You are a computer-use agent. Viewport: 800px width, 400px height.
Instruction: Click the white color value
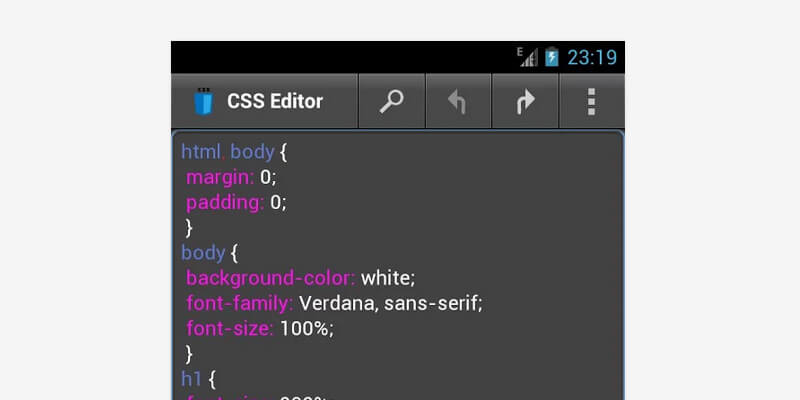click(387, 277)
